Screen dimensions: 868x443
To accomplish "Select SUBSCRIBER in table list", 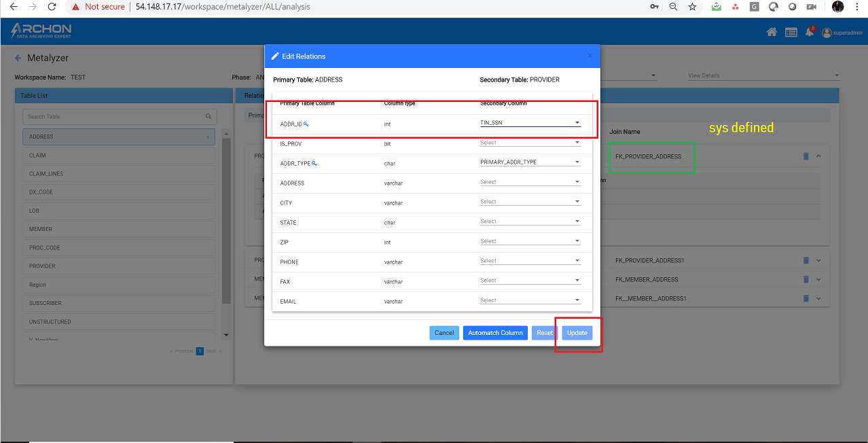I will (x=119, y=303).
